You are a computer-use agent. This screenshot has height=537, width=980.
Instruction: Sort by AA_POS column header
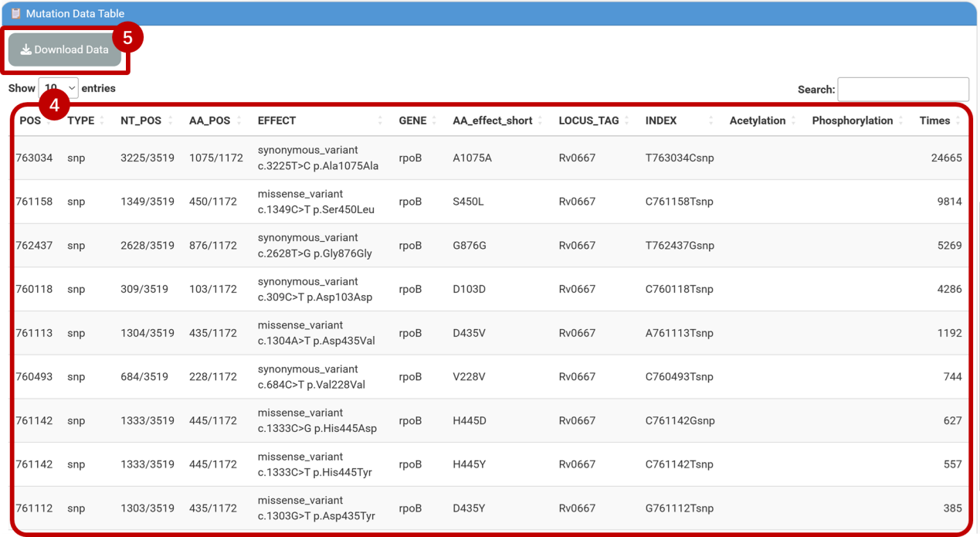(210, 121)
